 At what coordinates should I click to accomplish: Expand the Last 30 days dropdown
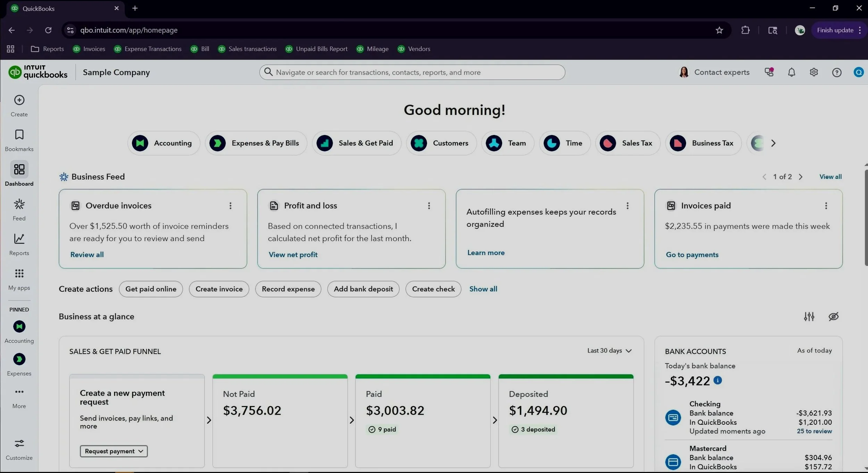tap(609, 351)
